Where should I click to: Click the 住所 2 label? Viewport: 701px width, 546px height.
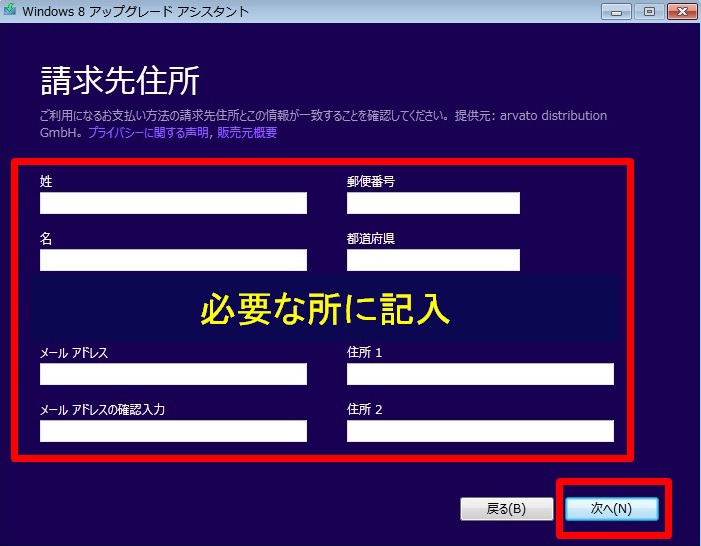364,410
